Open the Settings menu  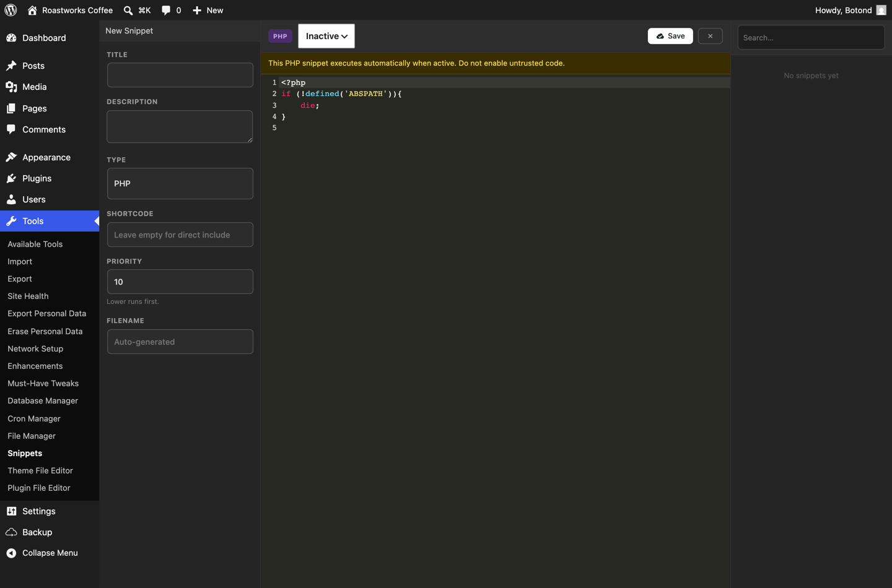point(50,511)
